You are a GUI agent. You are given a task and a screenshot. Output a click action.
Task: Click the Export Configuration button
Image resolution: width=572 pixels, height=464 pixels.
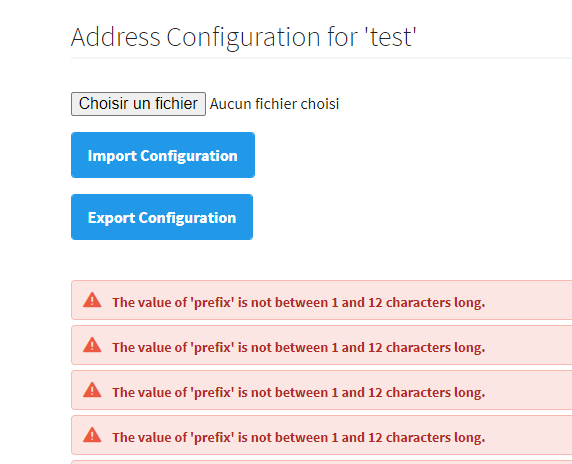[x=162, y=217]
